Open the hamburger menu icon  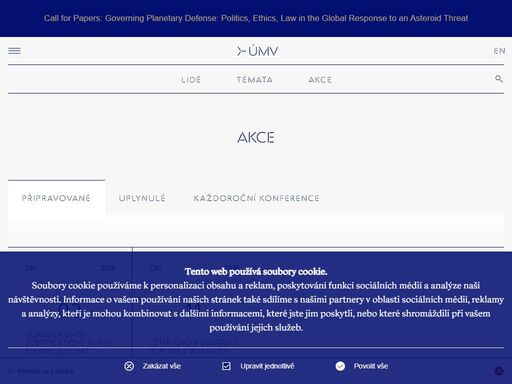[x=14, y=51]
